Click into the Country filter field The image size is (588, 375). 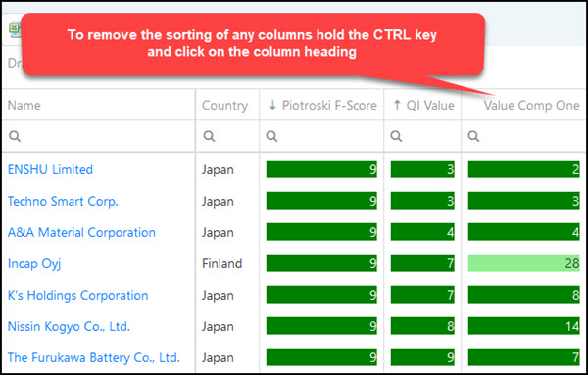(x=227, y=136)
